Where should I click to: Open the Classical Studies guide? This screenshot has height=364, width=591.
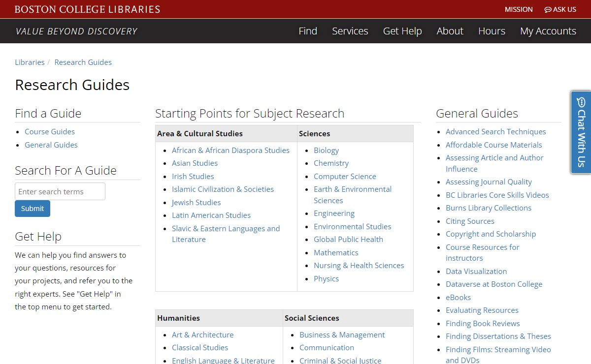[200, 347]
